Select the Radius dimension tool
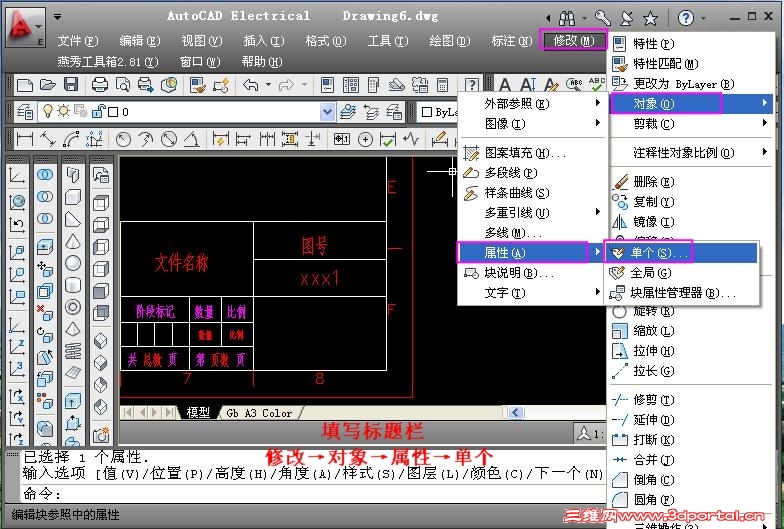 (123, 138)
